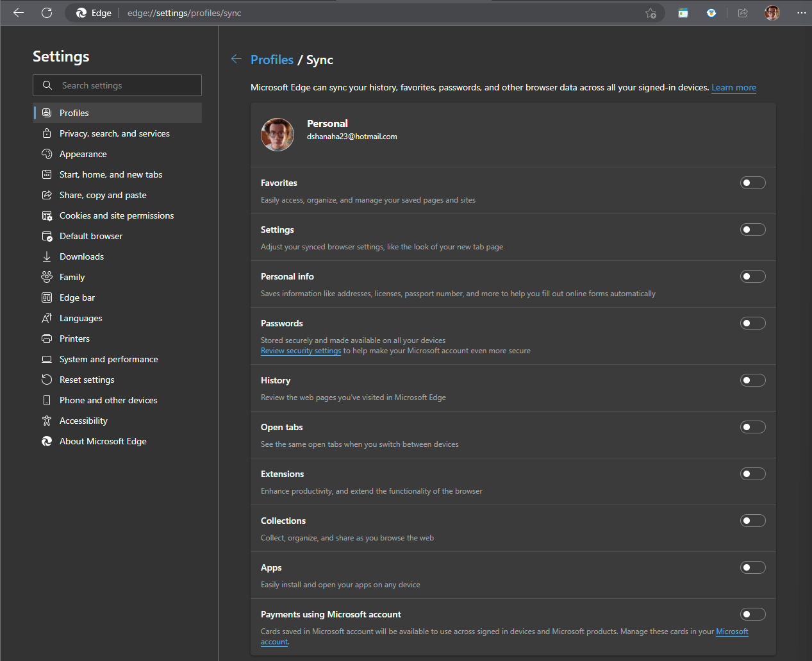The width and height of the screenshot is (812, 661).
Task: Open Reset settings page
Action: tap(117, 380)
